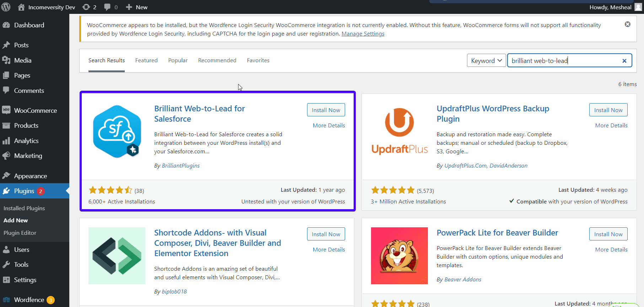Switch to the Recommended tab
Screen dimensions: 644x307
coord(217,60)
